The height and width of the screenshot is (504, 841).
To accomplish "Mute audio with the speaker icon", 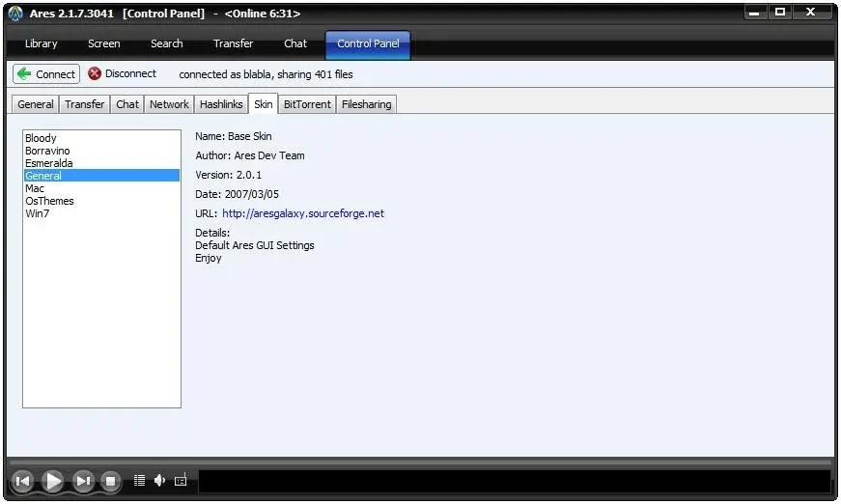I will pos(160,481).
